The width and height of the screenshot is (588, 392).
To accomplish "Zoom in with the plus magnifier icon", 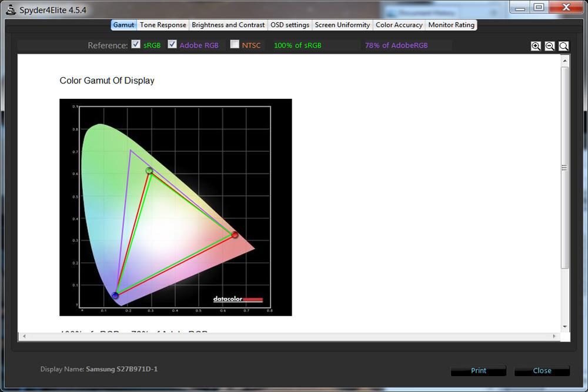I will point(536,46).
